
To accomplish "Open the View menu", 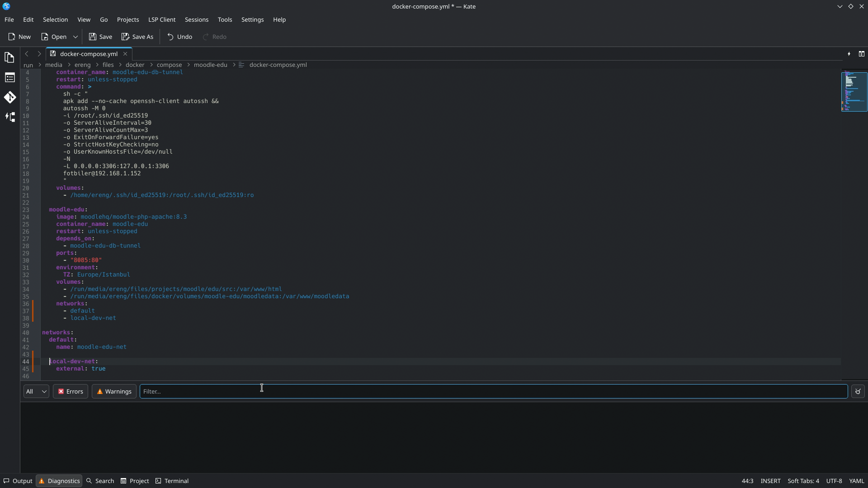I will (84, 19).
